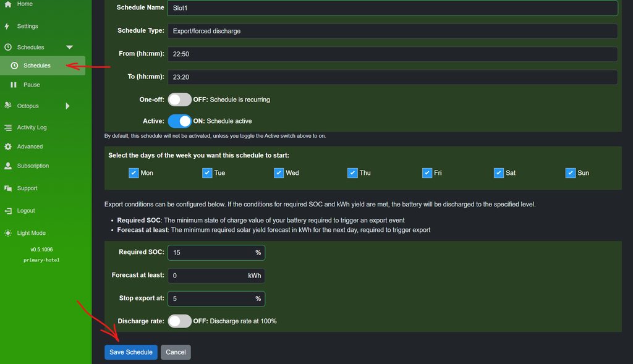Select Schedules submenu item

(37, 66)
